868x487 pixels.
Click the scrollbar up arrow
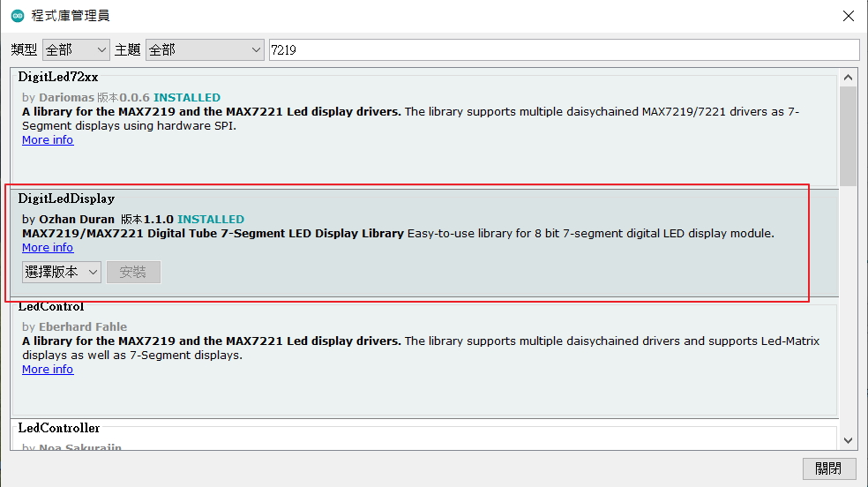[x=849, y=78]
